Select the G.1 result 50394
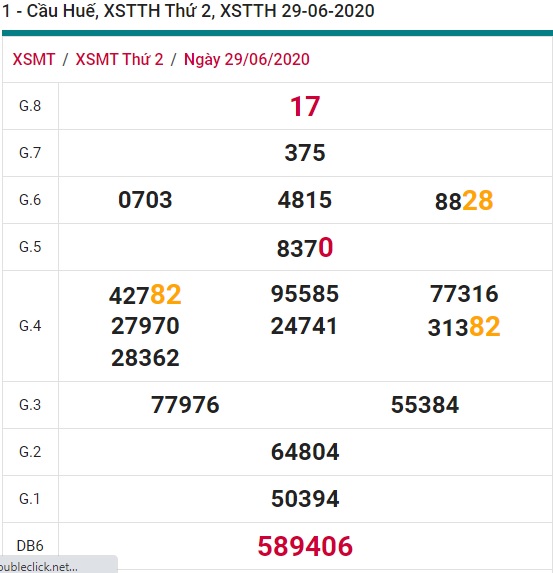This screenshot has width=553, height=573. click(305, 499)
